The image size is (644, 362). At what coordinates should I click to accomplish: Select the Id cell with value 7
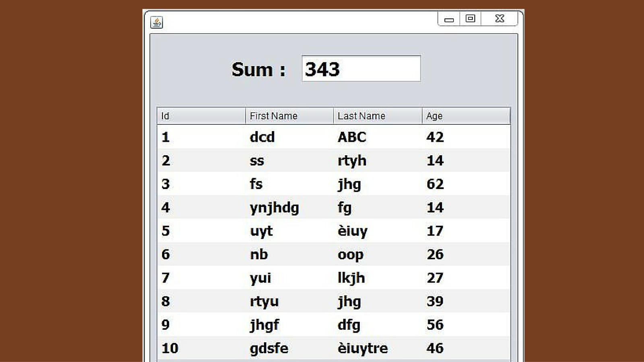pyautogui.click(x=201, y=278)
